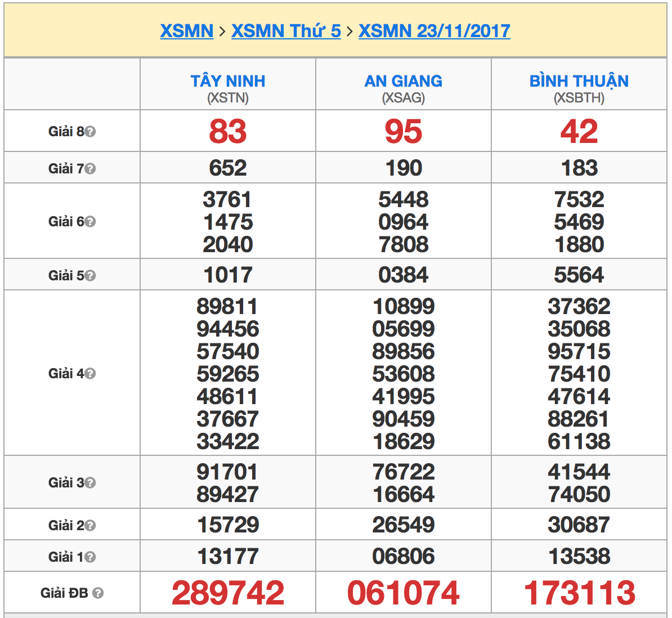Click the question mark next to Giải 7
The width and height of the screenshot is (672, 618).
90,169
